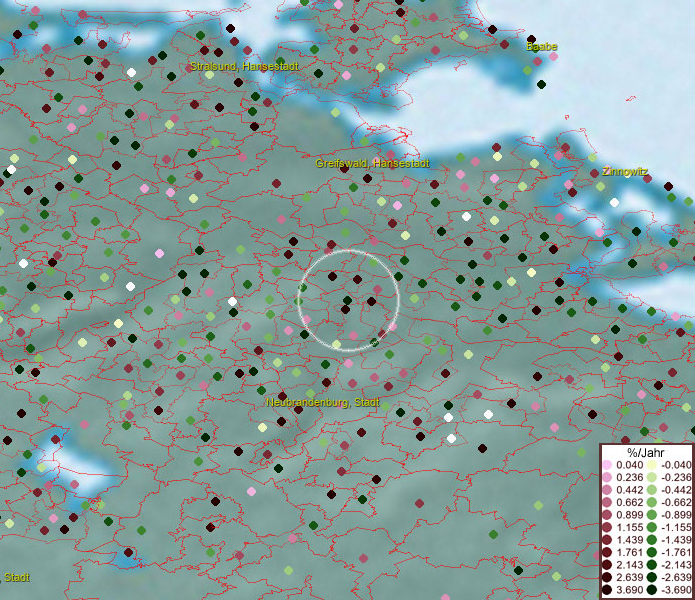This screenshot has height=600, width=695.
Task: Pick the 2.143 legend color swatch
Action: coord(607,565)
